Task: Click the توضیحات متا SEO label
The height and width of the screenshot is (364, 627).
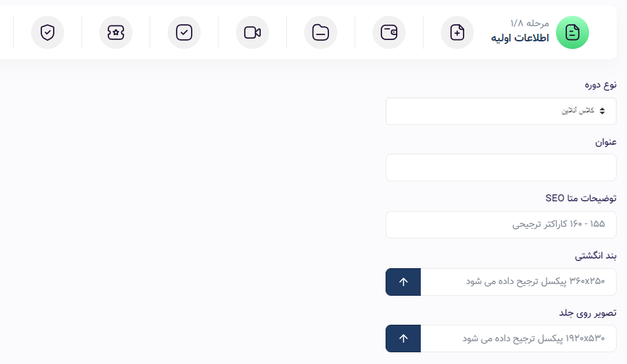Action: [581, 198]
